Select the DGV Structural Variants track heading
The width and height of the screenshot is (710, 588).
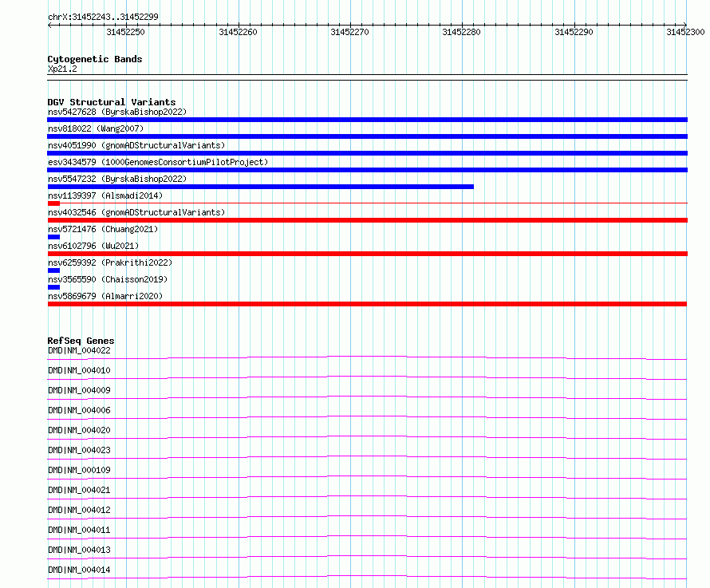112,102
